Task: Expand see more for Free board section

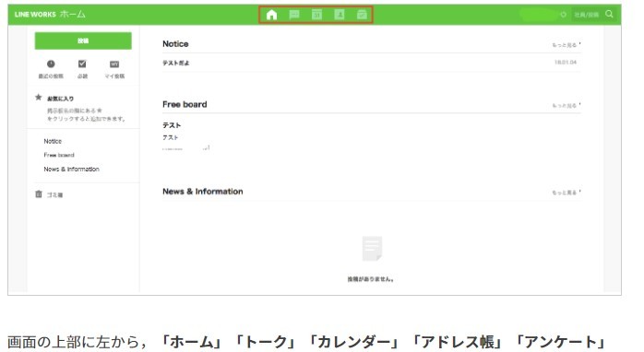Action: [x=566, y=105]
